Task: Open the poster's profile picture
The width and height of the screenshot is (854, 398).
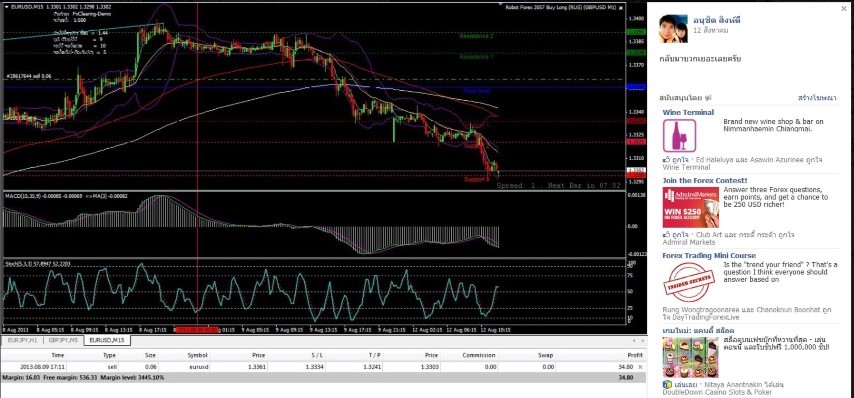Action: pos(673,29)
